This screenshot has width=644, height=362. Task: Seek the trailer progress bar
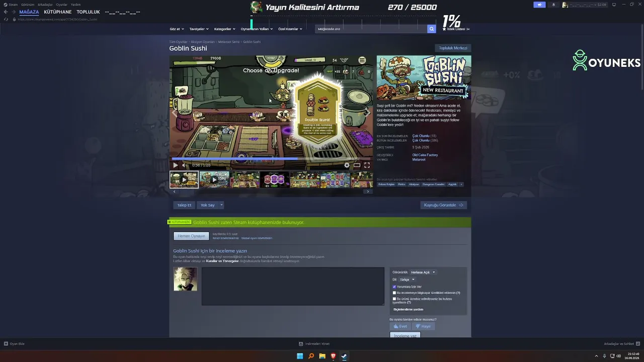(271, 159)
